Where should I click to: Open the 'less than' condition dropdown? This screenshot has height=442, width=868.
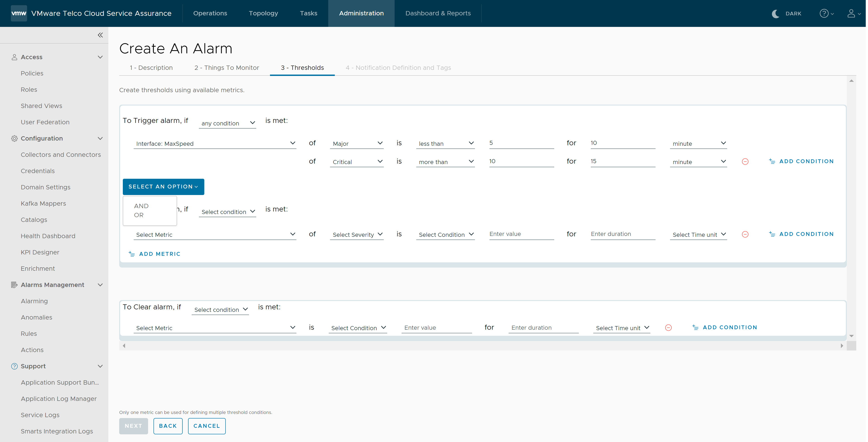(x=445, y=143)
